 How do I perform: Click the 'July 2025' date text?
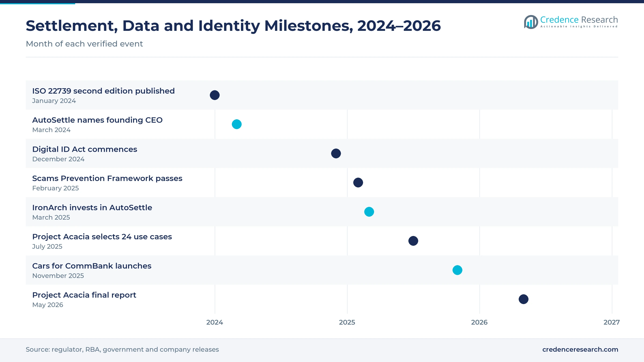pos(47,247)
